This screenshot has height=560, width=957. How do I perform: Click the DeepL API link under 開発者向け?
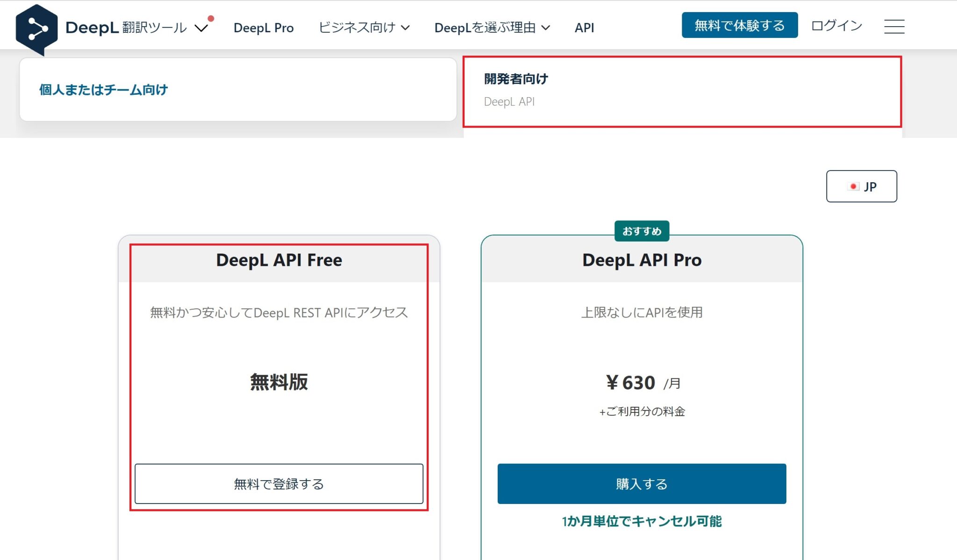[x=510, y=101]
